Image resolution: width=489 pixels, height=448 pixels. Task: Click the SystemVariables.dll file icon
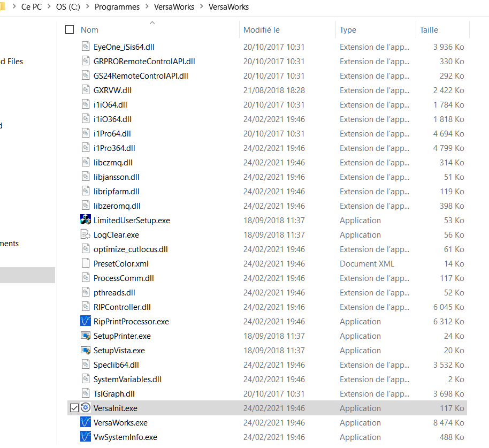(x=86, y=379)
